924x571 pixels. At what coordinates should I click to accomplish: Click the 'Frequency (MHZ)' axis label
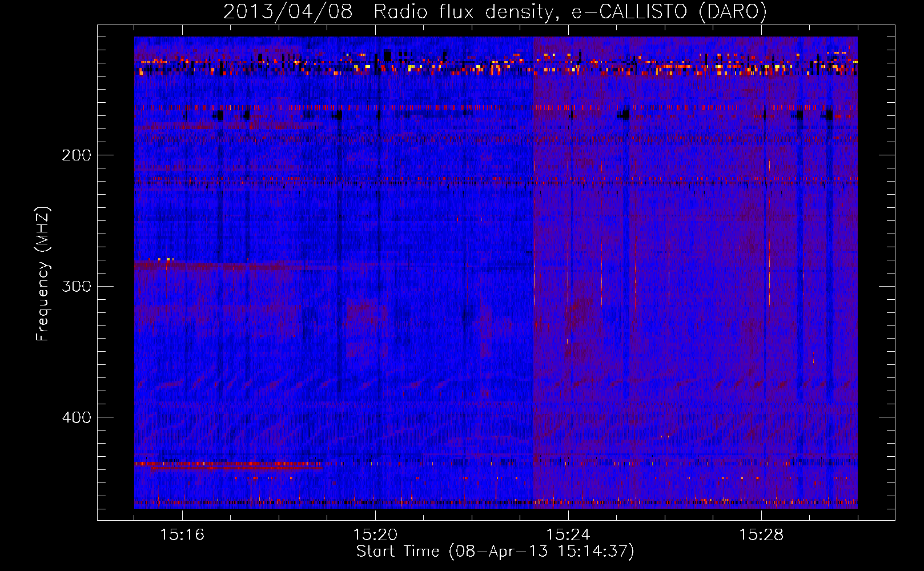click(43, 274)
